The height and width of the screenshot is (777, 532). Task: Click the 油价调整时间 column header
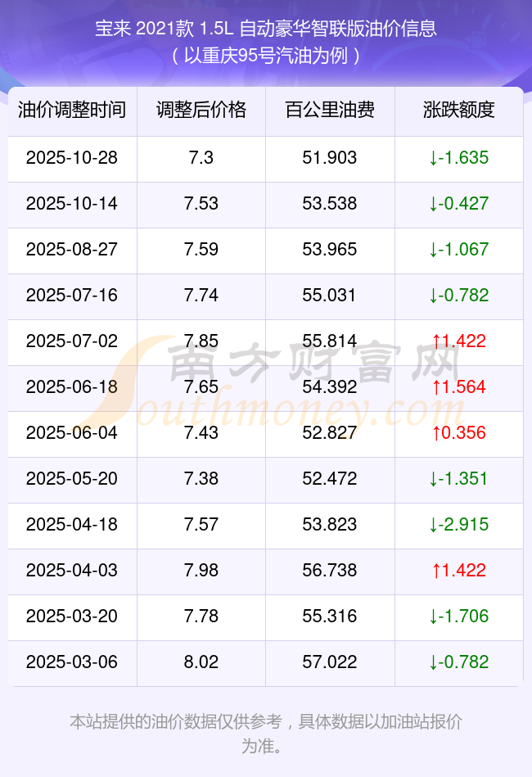pyautogui.click(x=72, y=110)
